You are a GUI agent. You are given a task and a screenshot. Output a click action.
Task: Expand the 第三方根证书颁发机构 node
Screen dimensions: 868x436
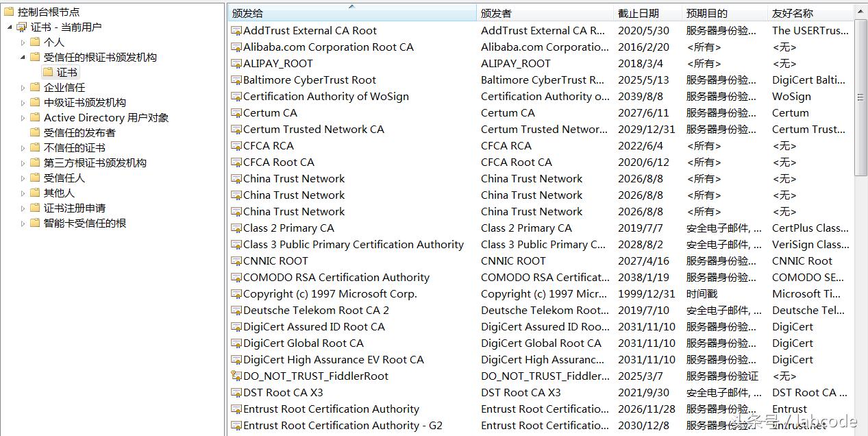(23, 163)
